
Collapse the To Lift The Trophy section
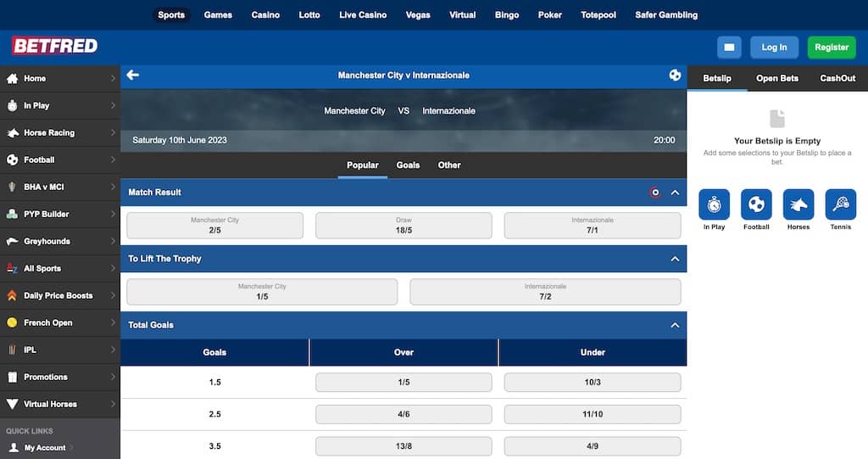click(675, 259)
